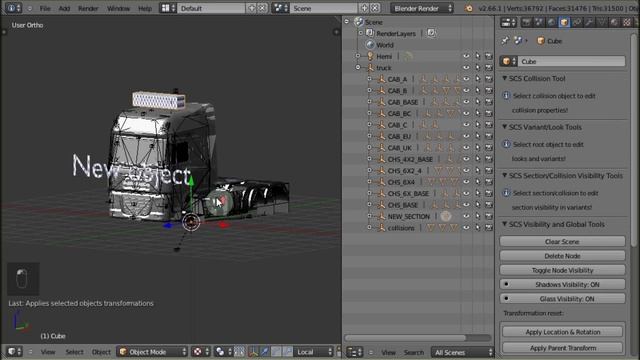Click the outliner horizontal scrollbar
The width and height of the screenshot is (640, 360).
pos(405,338)
